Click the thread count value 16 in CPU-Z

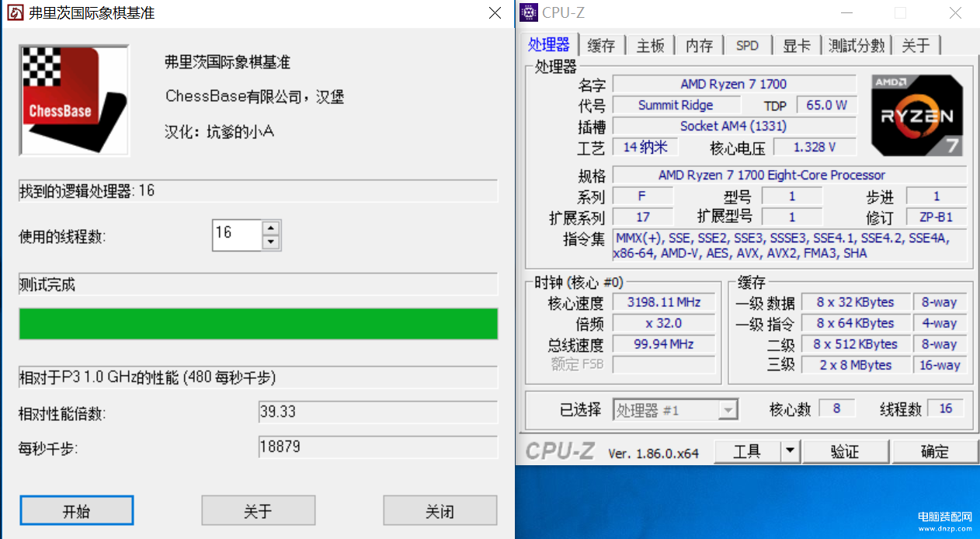point(945,408)
